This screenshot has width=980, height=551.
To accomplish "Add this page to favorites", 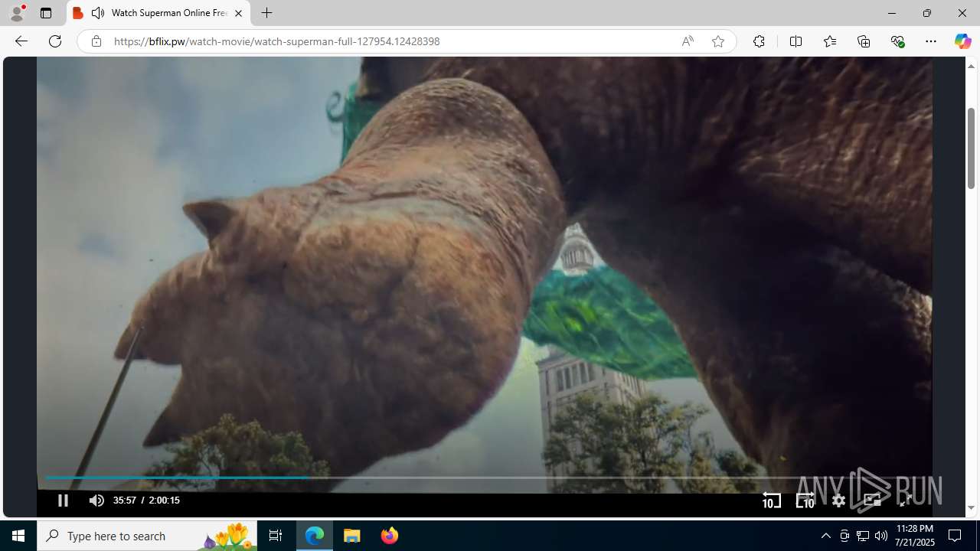I will 717,41.
